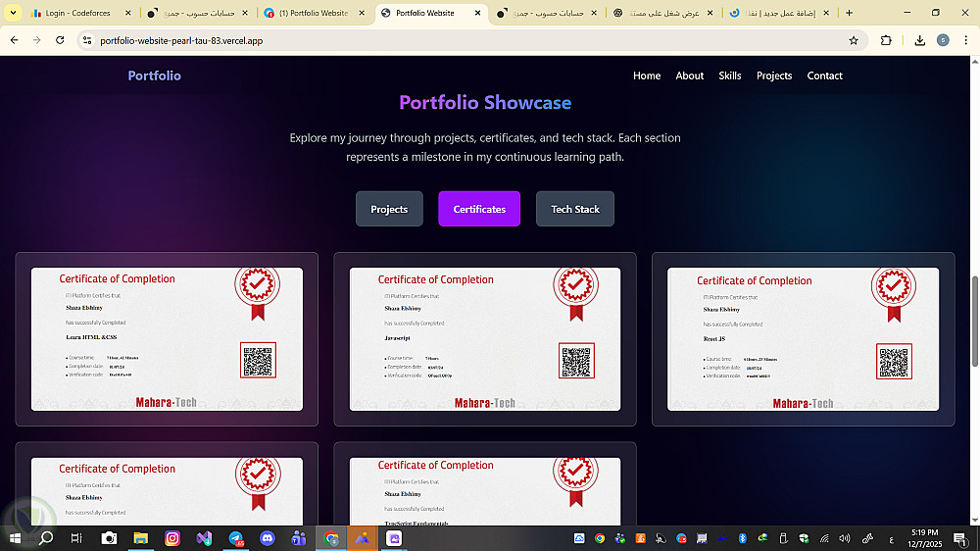Screen dimensions: 980x551
Task: Go to Skills in the navbar
Action: tap(730, 75)
